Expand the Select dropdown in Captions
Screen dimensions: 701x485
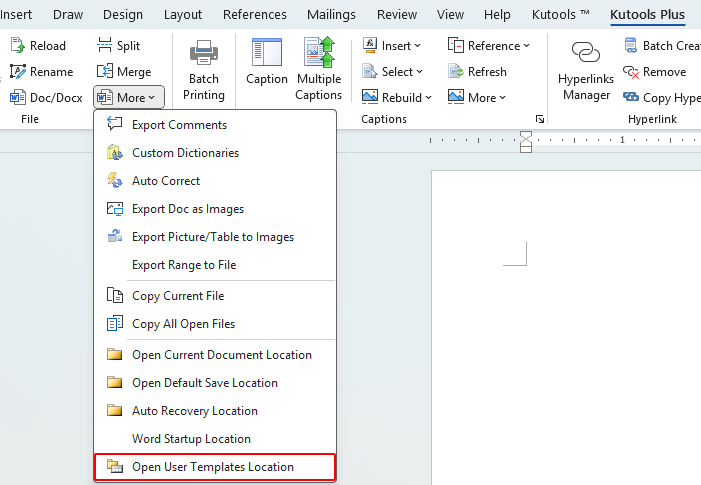[392, 72]
